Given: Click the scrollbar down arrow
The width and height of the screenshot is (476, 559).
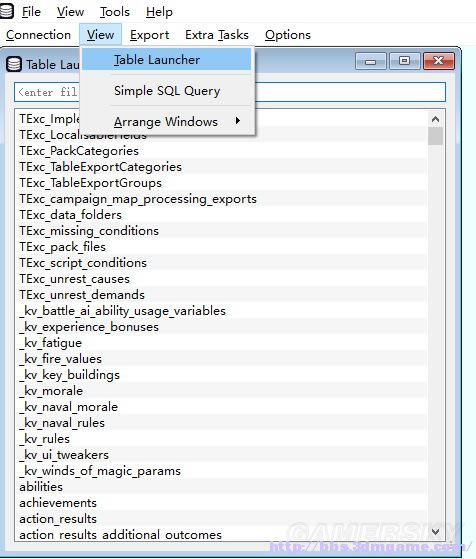Looking at the screenshot, I should (435, 532).
